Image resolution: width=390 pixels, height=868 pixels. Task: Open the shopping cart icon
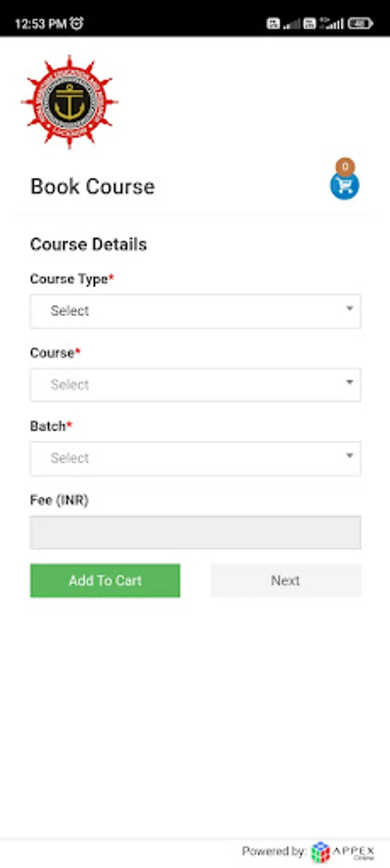click(344, 186)
